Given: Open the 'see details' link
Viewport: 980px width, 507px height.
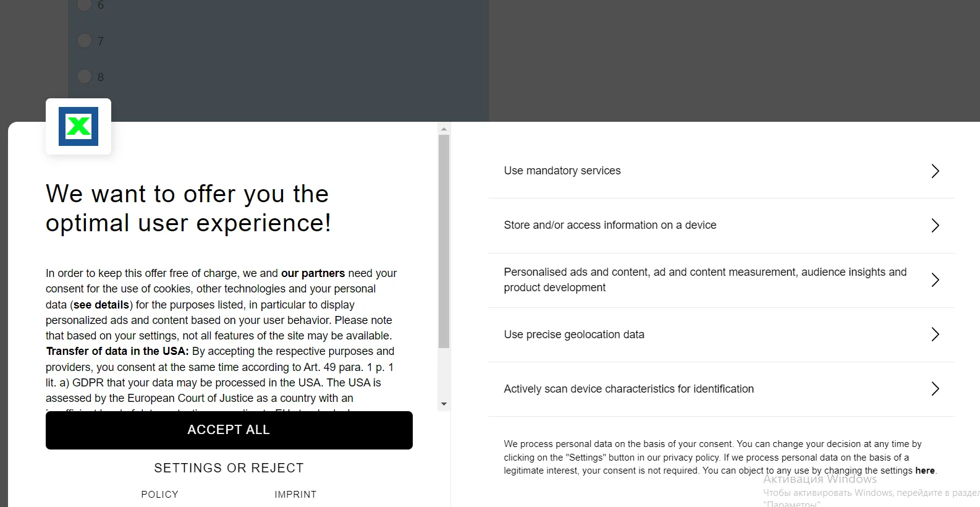Looking at the screenshot, I should pos(101,305).
